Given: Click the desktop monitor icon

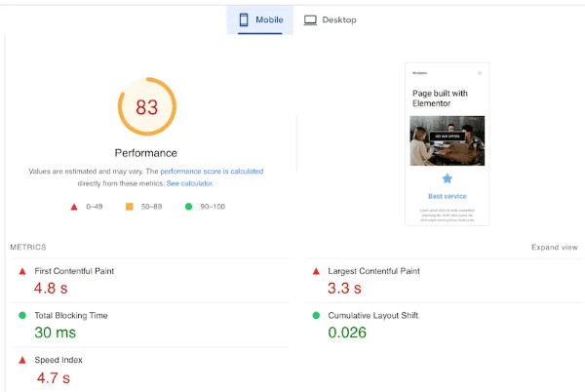Looking at the screenshot, I should point(310,20).
